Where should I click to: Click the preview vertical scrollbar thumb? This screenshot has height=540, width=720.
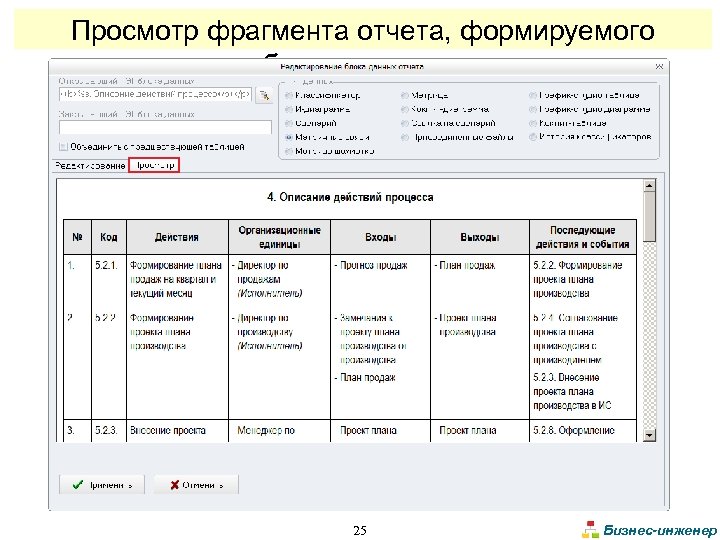coord(649,217)
